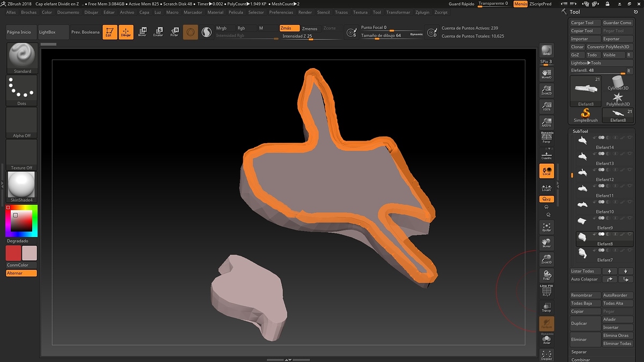
Task: Open the Brochas menu
Action: pyautogui.click(x=29, y=12)
